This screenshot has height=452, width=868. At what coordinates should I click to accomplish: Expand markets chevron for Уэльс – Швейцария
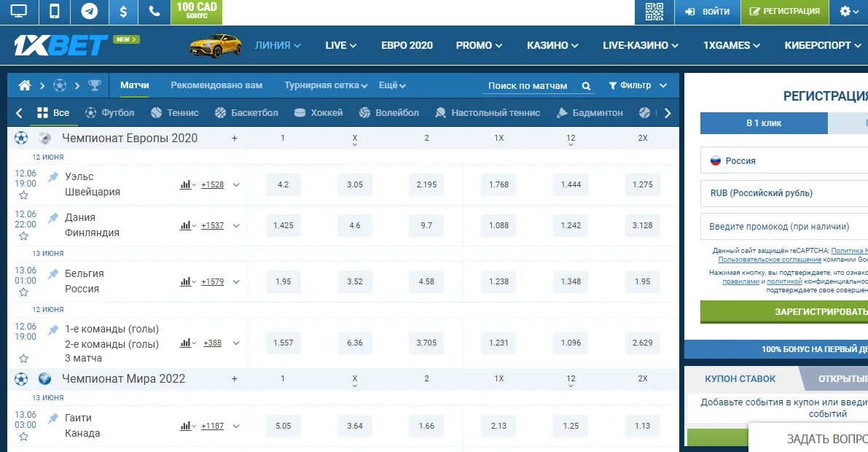236,185
